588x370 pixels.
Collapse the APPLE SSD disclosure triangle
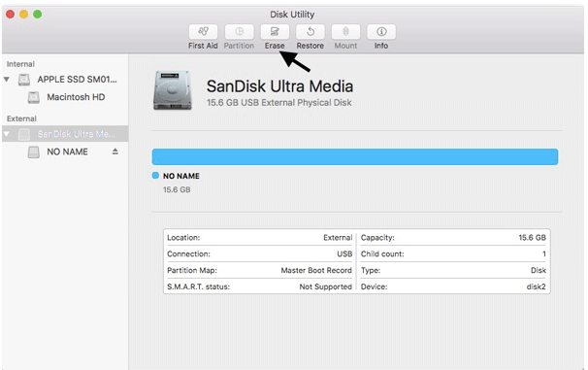pos(7,80)
